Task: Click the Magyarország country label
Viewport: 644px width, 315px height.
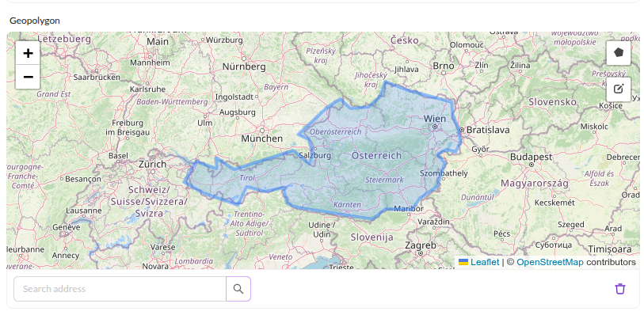Action: pyautogui.click(x=535, y=183)
